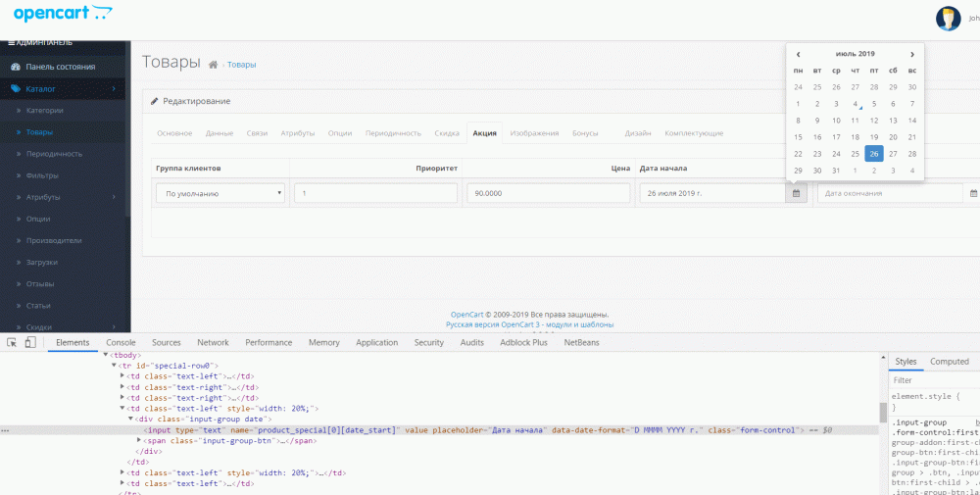Open Фильтры in sidebar
The height and width of the screenshot is (495, 980).
[x=42, y=175]
